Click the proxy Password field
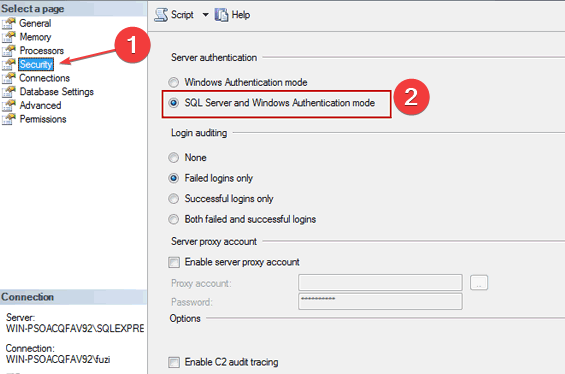 click(380, 301)
